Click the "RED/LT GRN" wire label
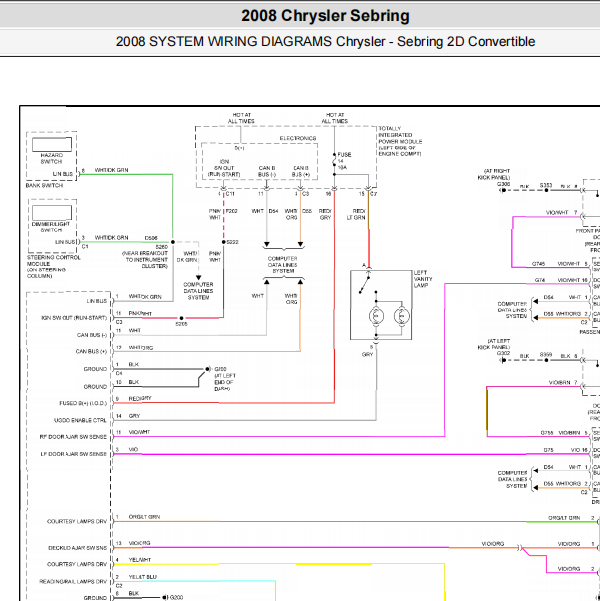The height and width of the screenshot is (601, 600). coord(356,214)
